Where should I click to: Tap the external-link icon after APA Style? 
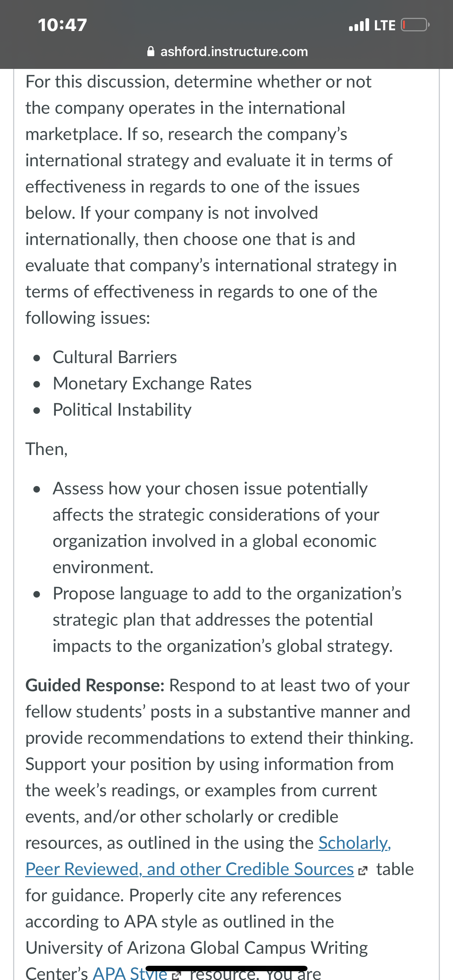click(x=176, y=975)
